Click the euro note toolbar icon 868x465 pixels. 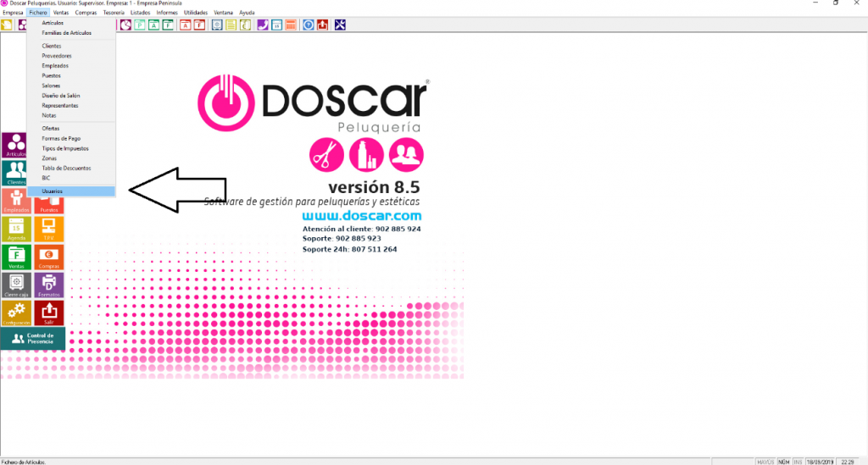click(x=245, y=25)
